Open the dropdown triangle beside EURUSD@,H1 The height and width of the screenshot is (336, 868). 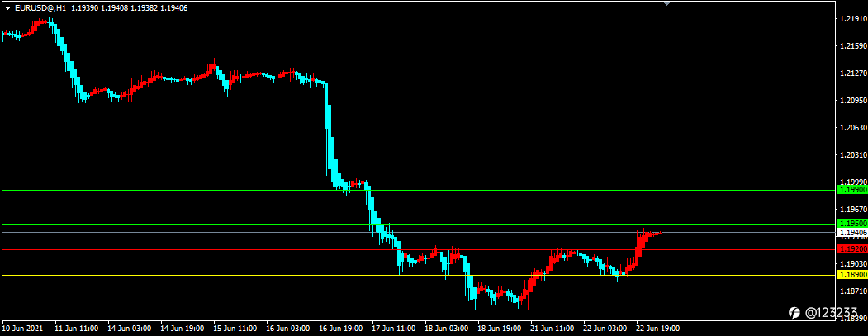tap(8, 8)
